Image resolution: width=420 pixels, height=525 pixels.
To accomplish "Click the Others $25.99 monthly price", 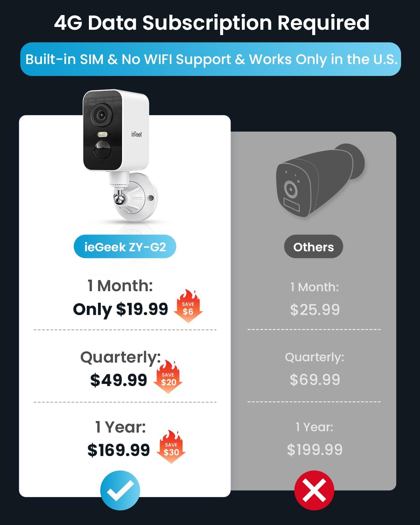I will click(x=315, y=310).
